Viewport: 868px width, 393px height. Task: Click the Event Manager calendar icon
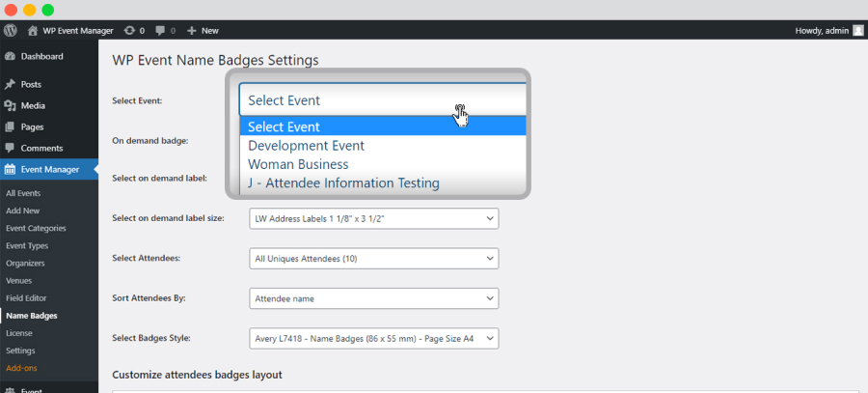[10, 170]
